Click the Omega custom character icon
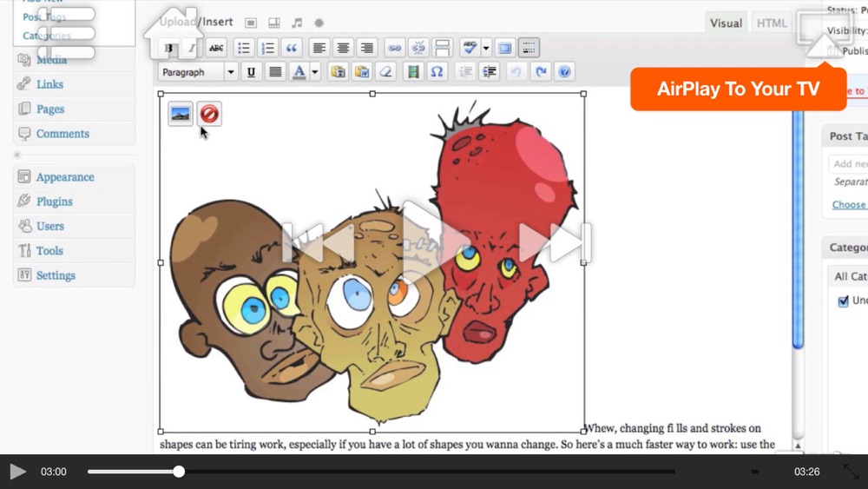This screenshot has height=489, width=868. point(437,72)
